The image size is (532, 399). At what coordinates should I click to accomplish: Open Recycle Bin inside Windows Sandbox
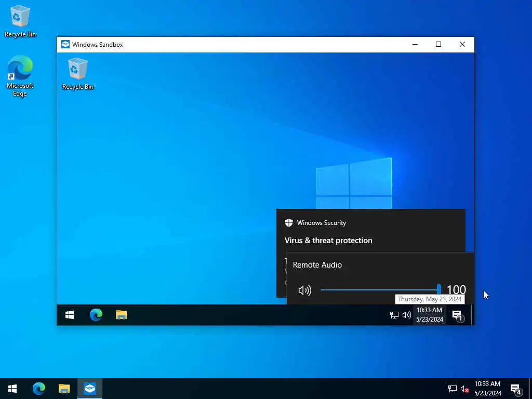(x=78, y=74)
